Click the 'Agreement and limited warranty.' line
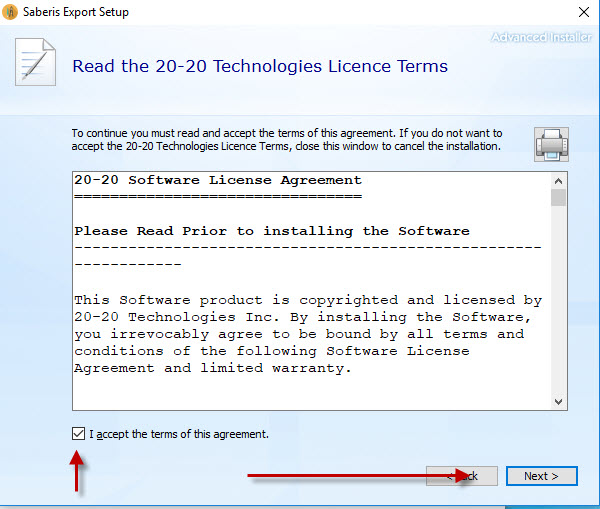The width and height of the screenshot is (600, 509). [x=212, y=368]
